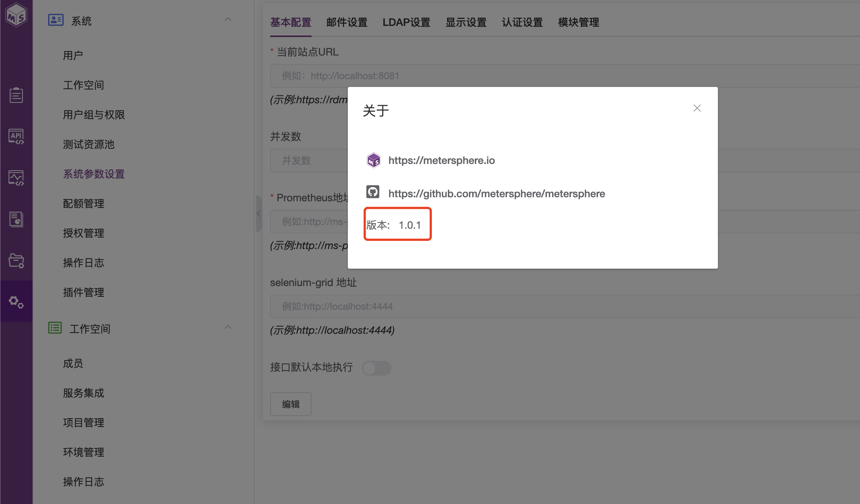Collapse the left navigation panel with the arrow
This screenshot has width=860, height=504.
(x=258, y=214)
